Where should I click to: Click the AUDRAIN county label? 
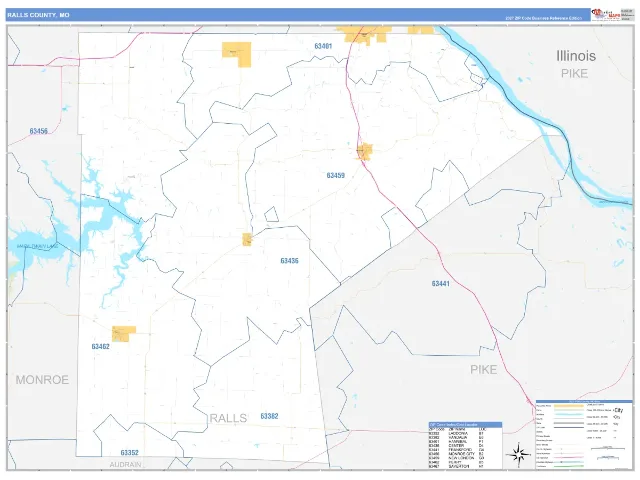pos(125,464)
